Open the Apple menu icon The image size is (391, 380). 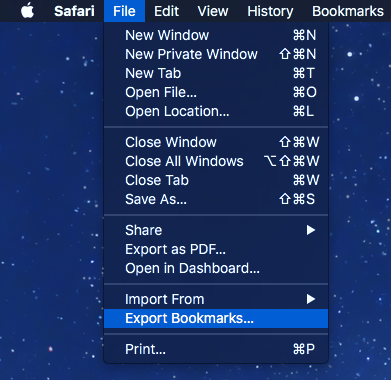[27, 11]
